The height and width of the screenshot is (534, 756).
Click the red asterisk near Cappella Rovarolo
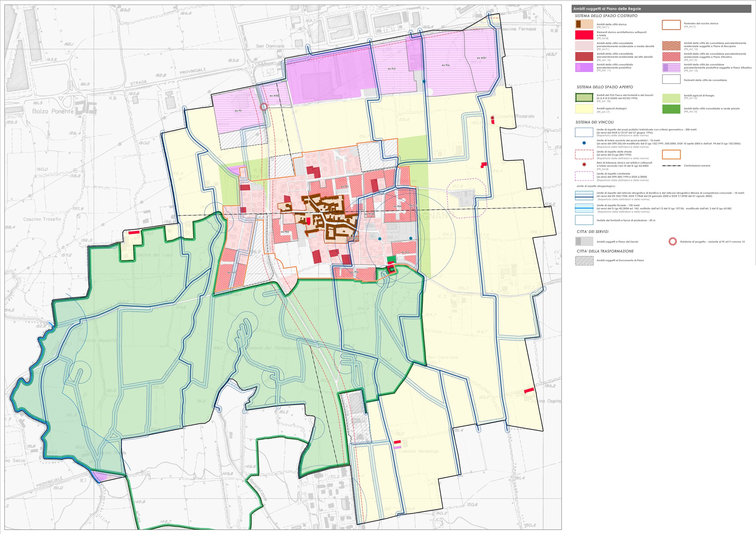pos(492,118)
